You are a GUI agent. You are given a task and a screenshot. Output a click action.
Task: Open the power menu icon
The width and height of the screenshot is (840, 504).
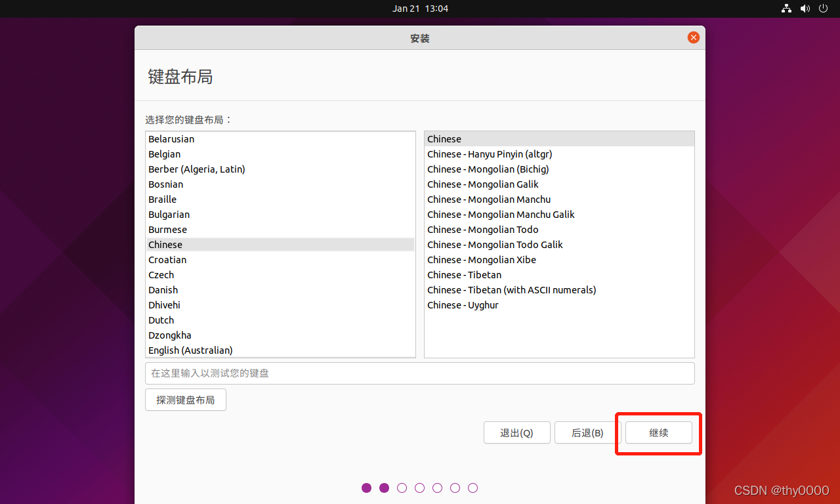click(x=824, y=9)
